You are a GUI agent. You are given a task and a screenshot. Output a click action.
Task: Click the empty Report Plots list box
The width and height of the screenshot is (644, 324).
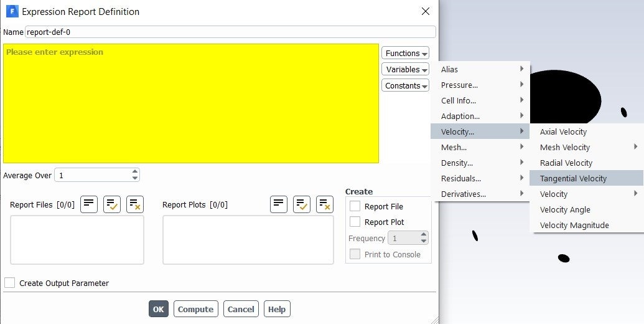tap(248, 240)
